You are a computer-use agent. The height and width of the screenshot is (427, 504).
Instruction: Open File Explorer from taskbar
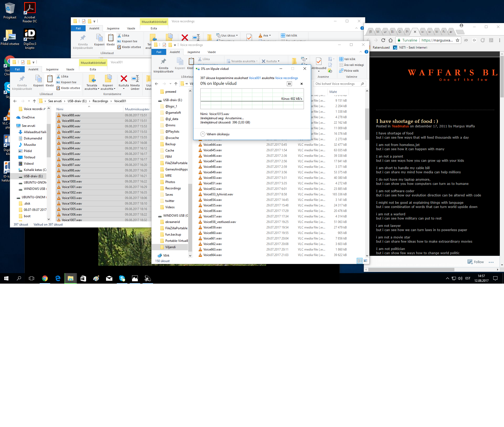(x=70, y=278)
